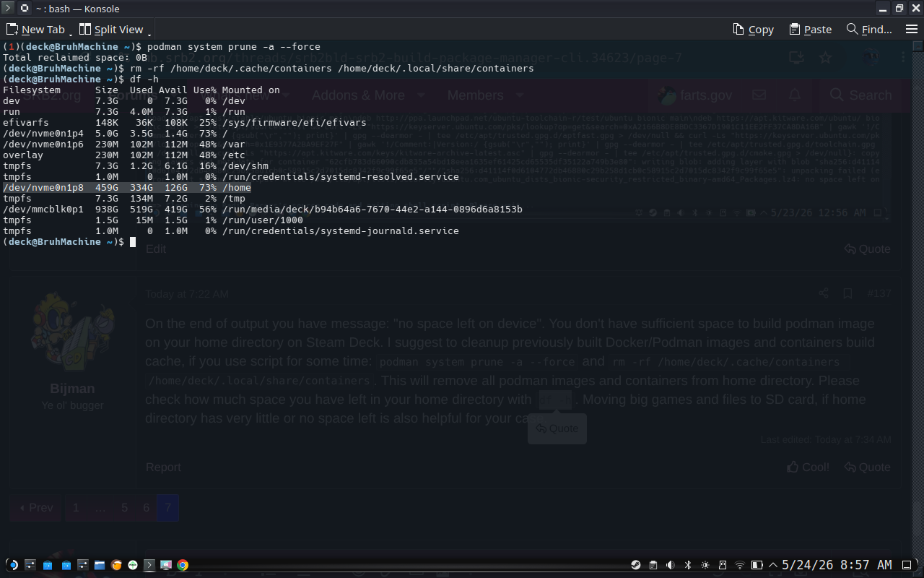Image resolution: width=924 pixels, height=578 pixels.
Task: Toggle the pin on all desktops icon
Action: click(25, 9)
